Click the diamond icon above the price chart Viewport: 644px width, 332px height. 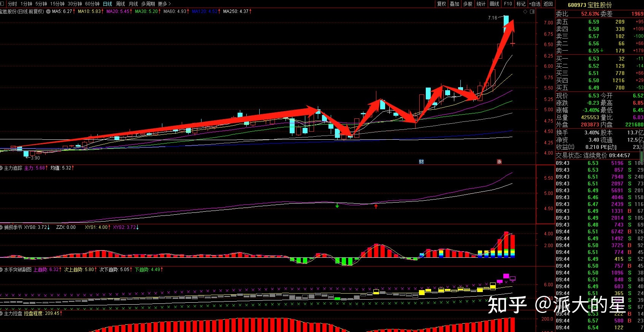[x=525, y=11]
